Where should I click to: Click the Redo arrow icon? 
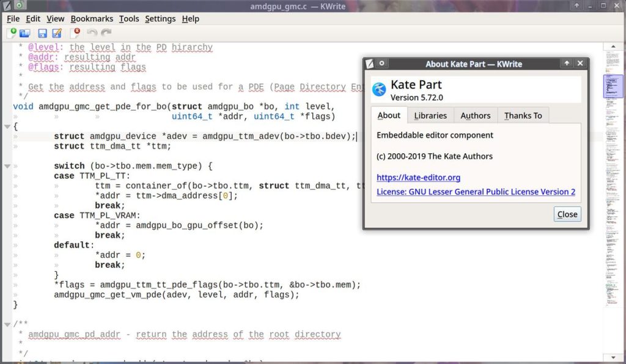pyautogui.click(x=106, y=33)
